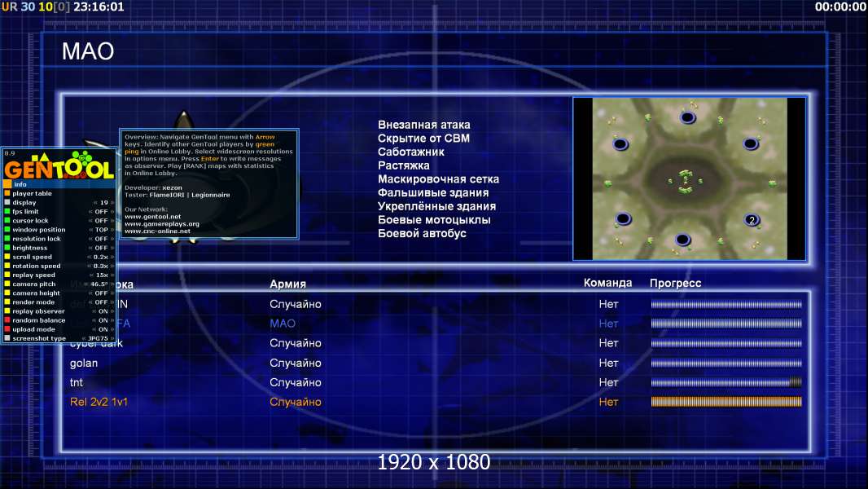Click the red square beside upload mode

[x=7, y=329]
